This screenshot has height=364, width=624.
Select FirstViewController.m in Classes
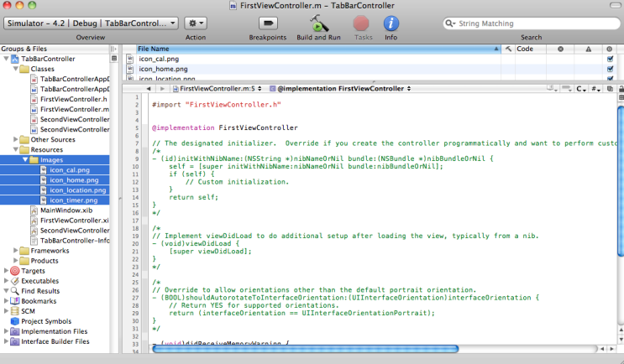pyautogui.click(x=75, y=109)
